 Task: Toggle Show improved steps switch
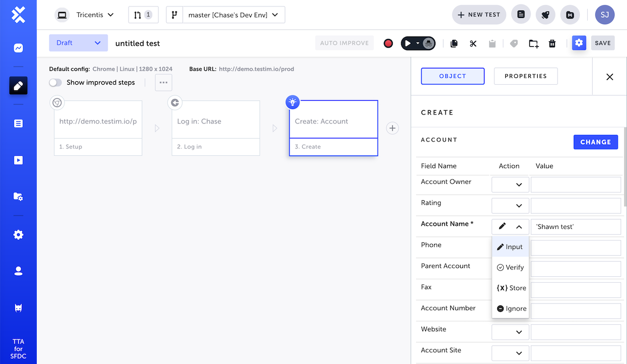54,82
